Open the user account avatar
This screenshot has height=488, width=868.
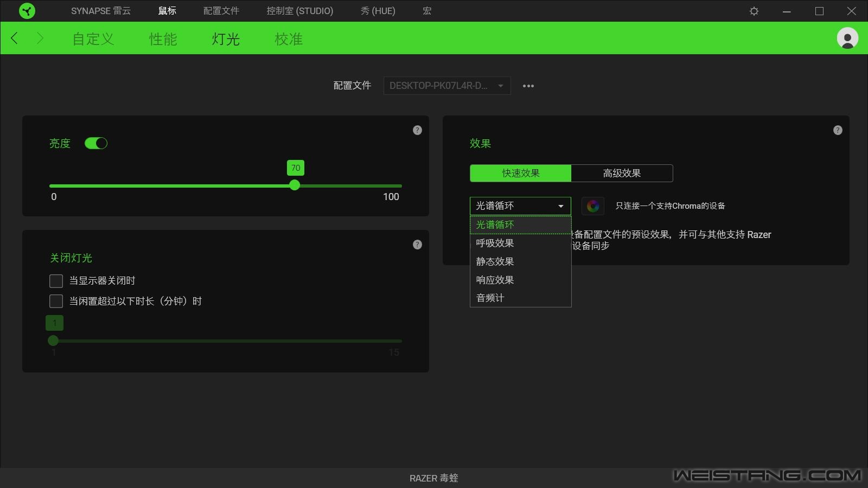[847, 38]
